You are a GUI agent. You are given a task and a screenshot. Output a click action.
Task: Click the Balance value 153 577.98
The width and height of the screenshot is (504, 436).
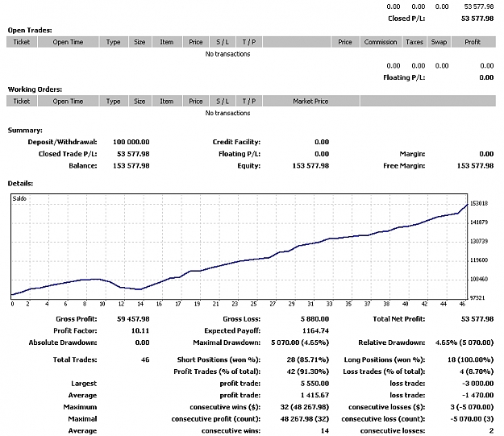tap(131, 166)
